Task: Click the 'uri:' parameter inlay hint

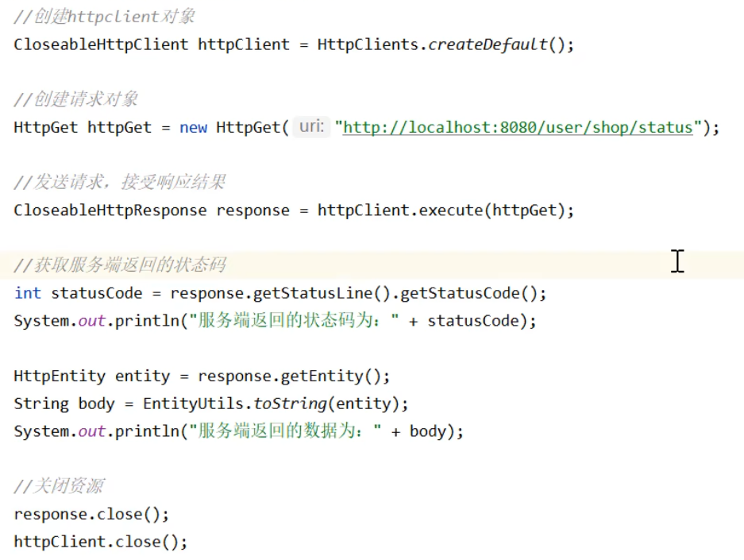Action: coord(312,127)
